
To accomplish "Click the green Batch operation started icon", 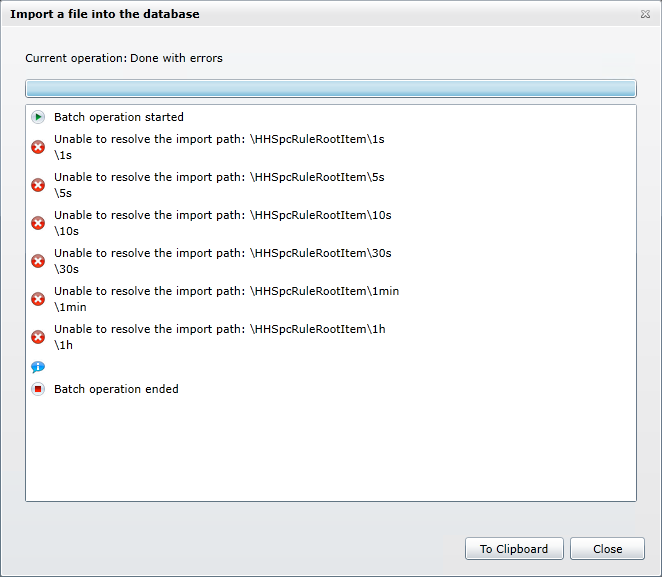I will click(38, 117).
